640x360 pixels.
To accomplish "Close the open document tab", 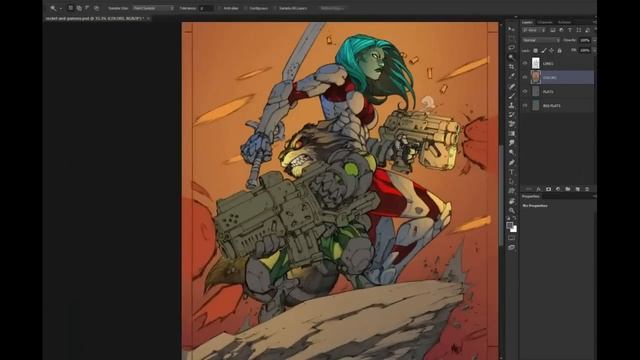I will pyautogui.click(x=149, y=18).
